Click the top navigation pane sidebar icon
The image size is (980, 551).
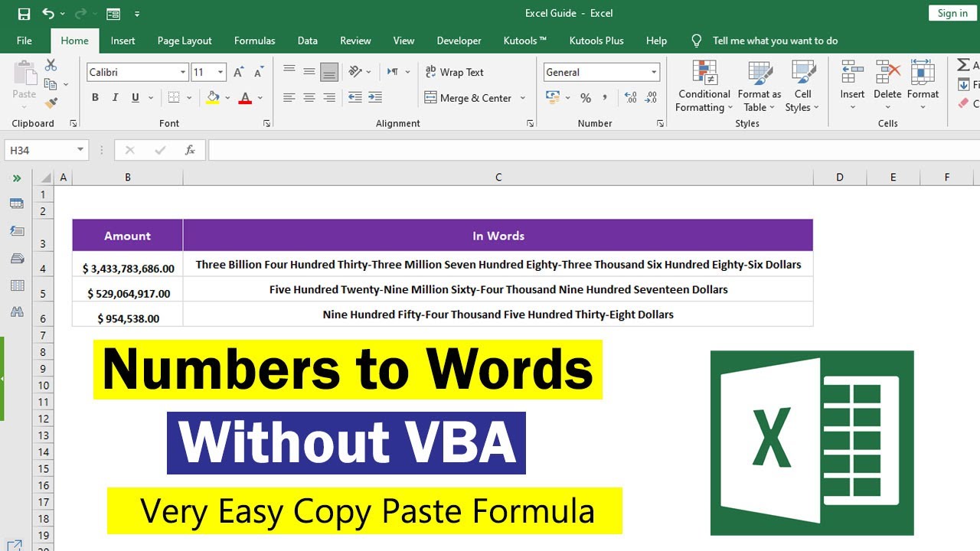pyautogui.click(x=16, y=204)
